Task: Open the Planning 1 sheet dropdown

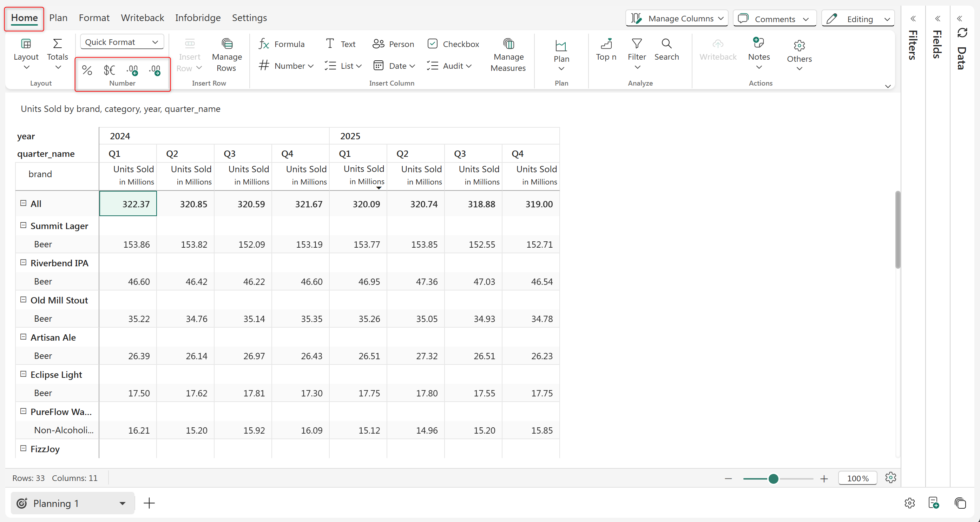Action: (x=122, y=503)
